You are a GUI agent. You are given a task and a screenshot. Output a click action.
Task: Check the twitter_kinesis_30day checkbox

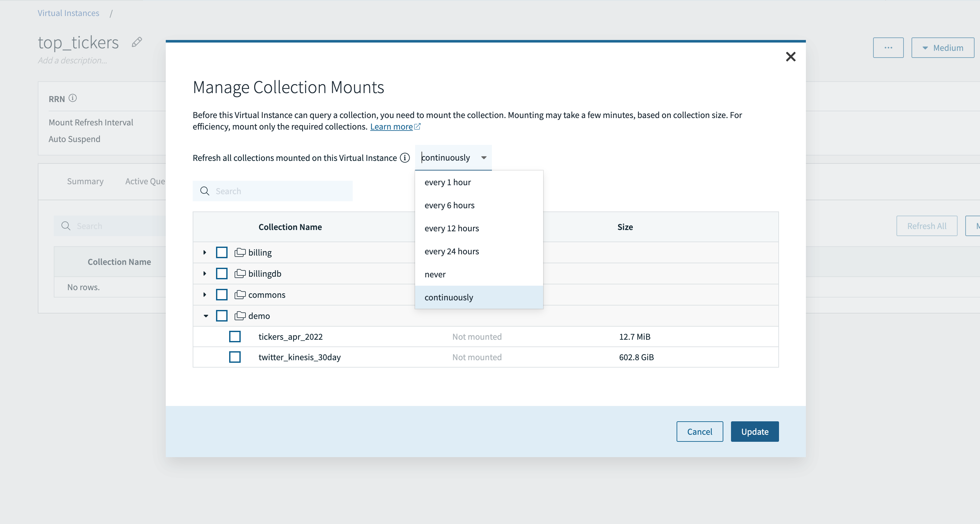(x=235, y=357)
